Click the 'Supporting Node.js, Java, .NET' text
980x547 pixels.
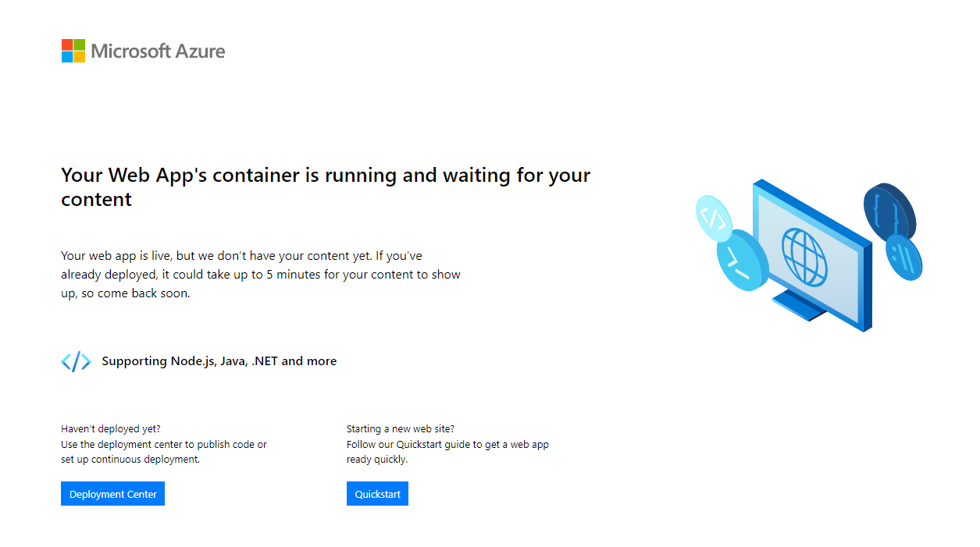pos(219,361)
